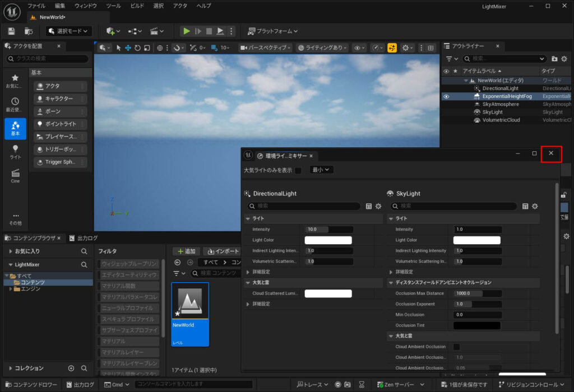The width and height of the screenshot is (574, 392).
Task: Click the インポート button
Action: pos(223,251)
